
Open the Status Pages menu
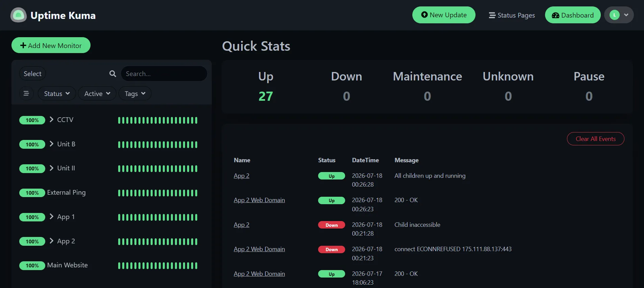(512, 15)
